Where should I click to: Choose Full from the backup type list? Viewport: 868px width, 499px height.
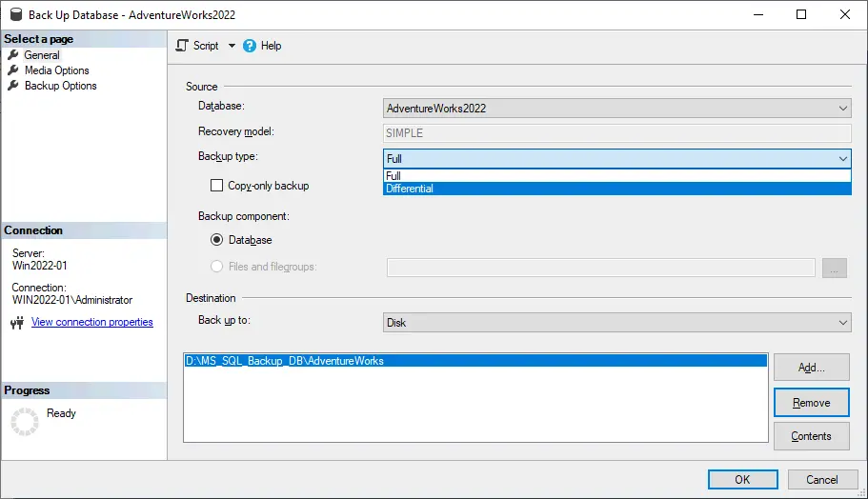(617, 176)
